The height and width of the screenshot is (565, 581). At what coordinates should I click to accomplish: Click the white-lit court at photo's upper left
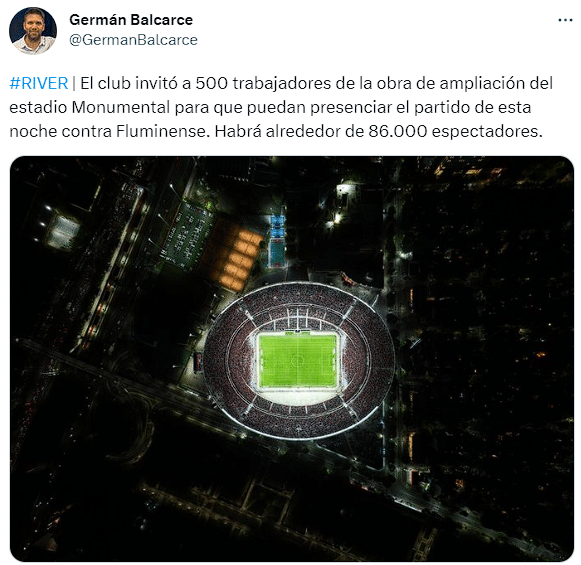63,232
